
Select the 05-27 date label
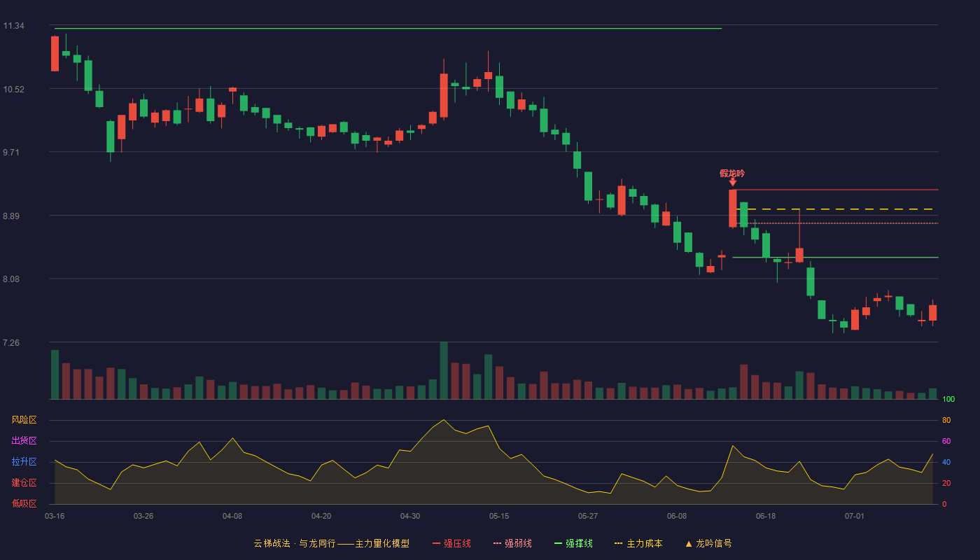[x=588, y=516]
